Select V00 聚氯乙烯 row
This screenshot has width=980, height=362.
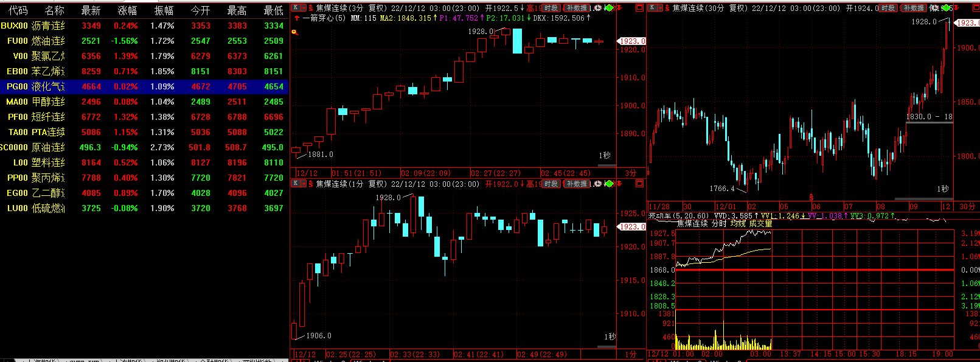[144, 56]
